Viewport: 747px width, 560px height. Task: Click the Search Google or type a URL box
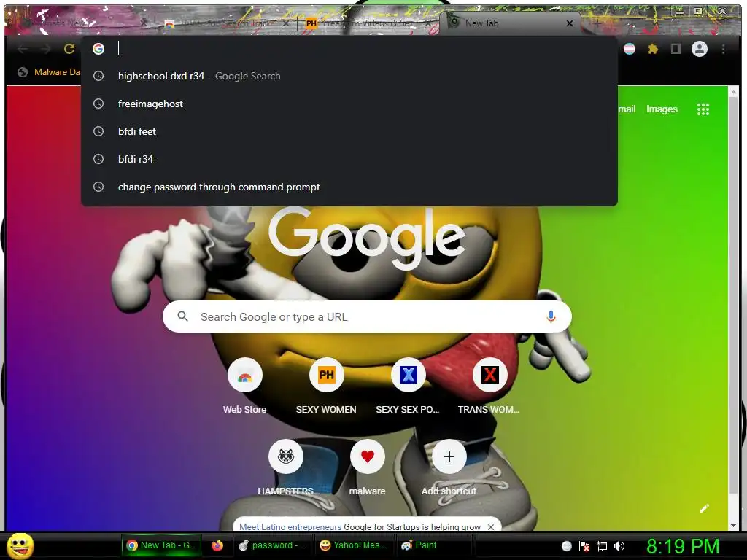click(367, 316)
